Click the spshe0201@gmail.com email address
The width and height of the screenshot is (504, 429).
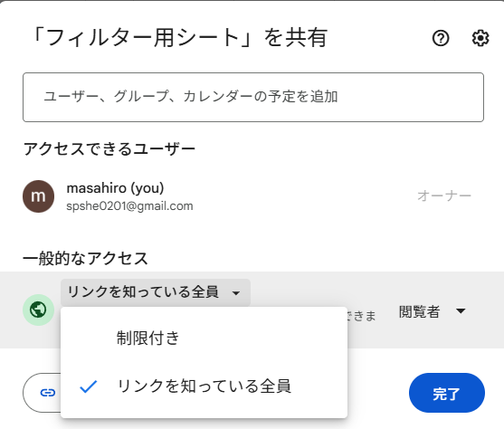tap(129, 205)
